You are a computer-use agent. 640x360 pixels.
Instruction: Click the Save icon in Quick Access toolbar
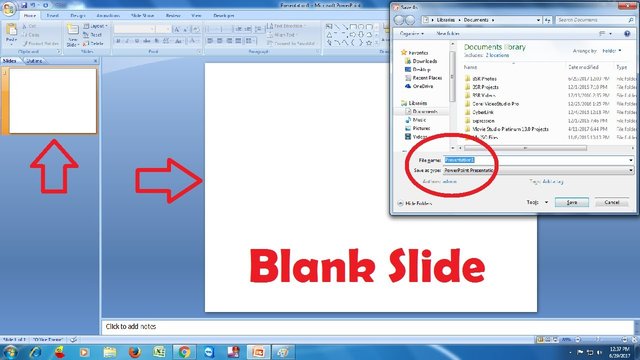(24, 5)
